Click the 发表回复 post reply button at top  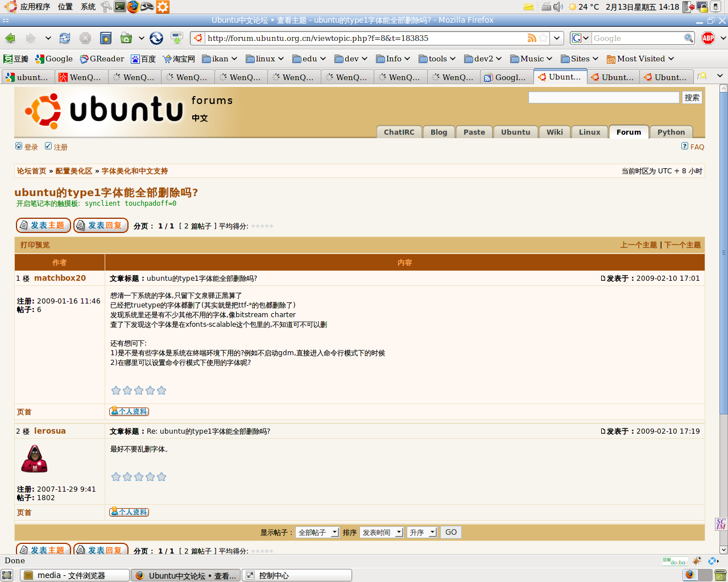pyautogui.click(x=101, y=226)
